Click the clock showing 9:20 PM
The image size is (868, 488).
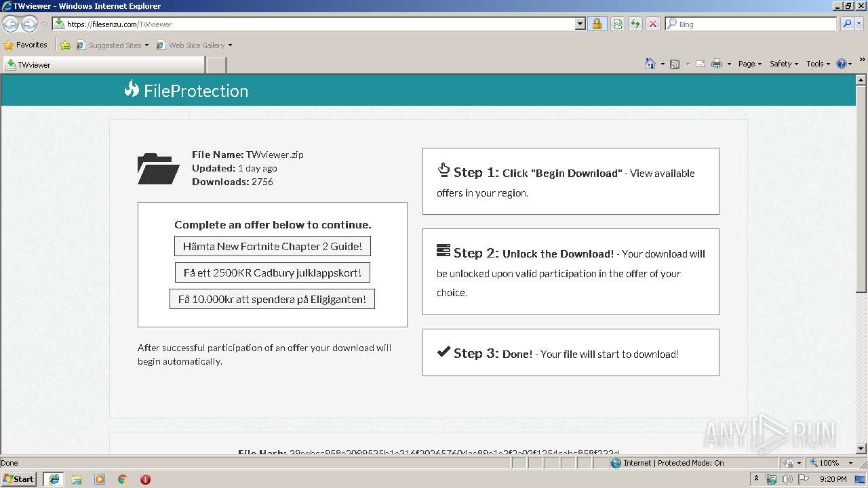point(833,479)
